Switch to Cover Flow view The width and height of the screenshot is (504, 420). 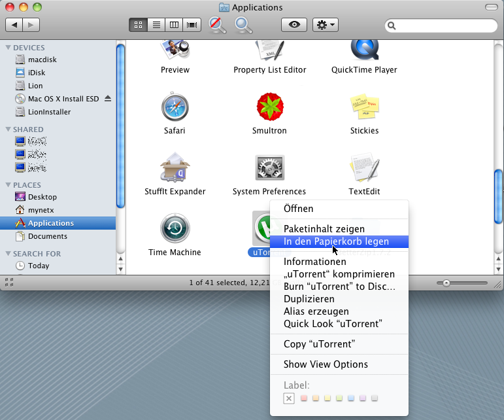tap(192, 25)
